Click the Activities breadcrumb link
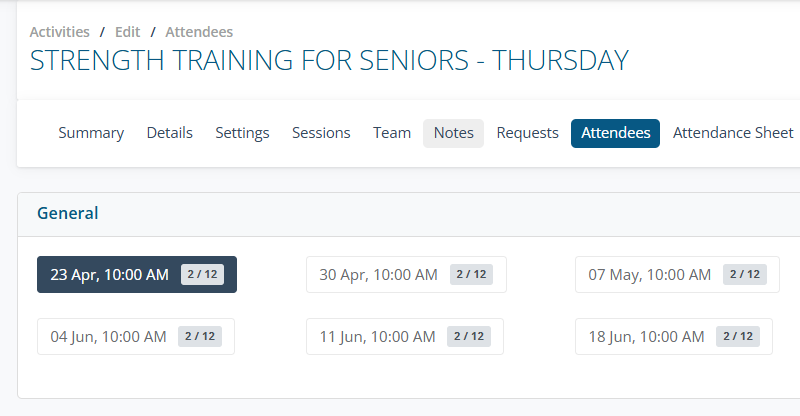The height and width of the screenshot is (416, 800). (59, 32)
